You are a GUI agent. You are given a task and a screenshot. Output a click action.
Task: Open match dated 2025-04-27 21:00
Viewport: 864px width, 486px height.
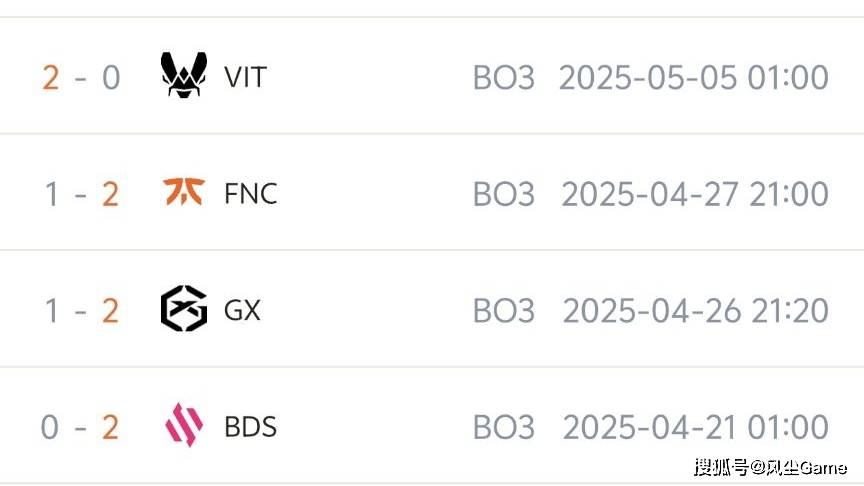click(695, 194)
